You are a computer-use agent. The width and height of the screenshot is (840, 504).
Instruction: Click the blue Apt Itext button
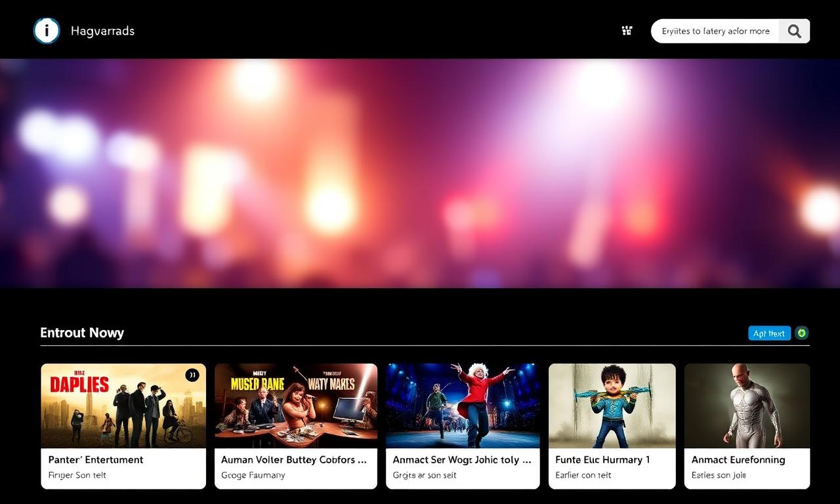click(x=769, y=333)
